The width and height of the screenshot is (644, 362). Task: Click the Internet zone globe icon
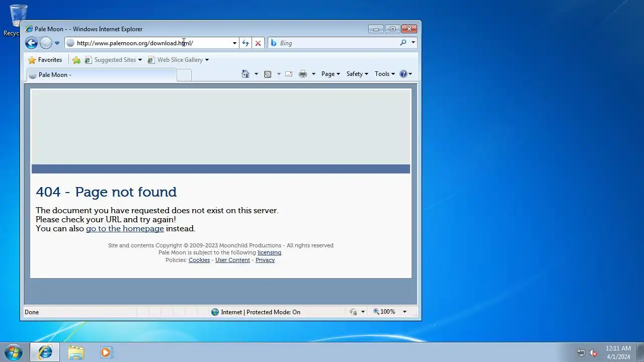coord(215,312)
